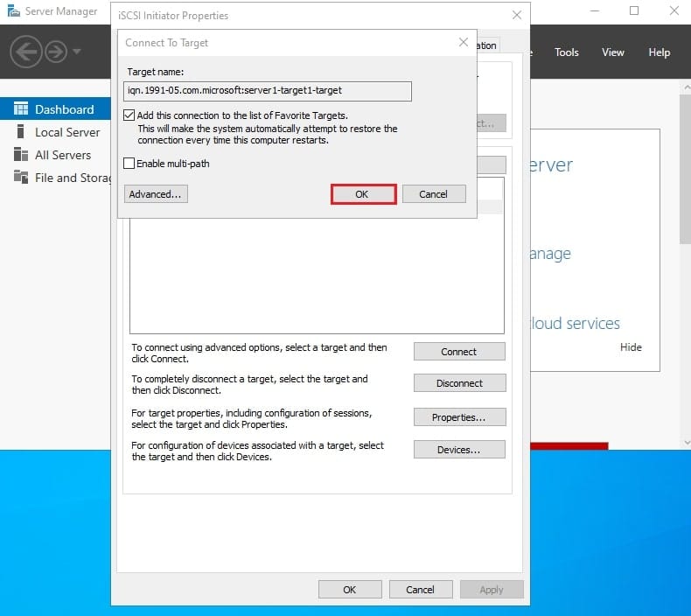Screen dimensions: 691x616
Task: Open the Help menu in Server Manager
Action: [x=660, y=52]
